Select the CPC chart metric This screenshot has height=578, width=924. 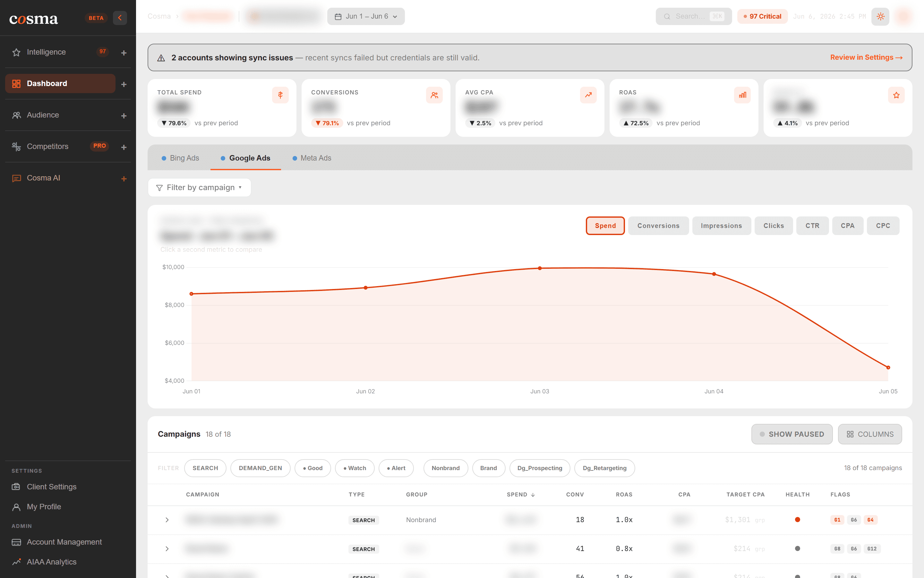[x=883, y=226]
